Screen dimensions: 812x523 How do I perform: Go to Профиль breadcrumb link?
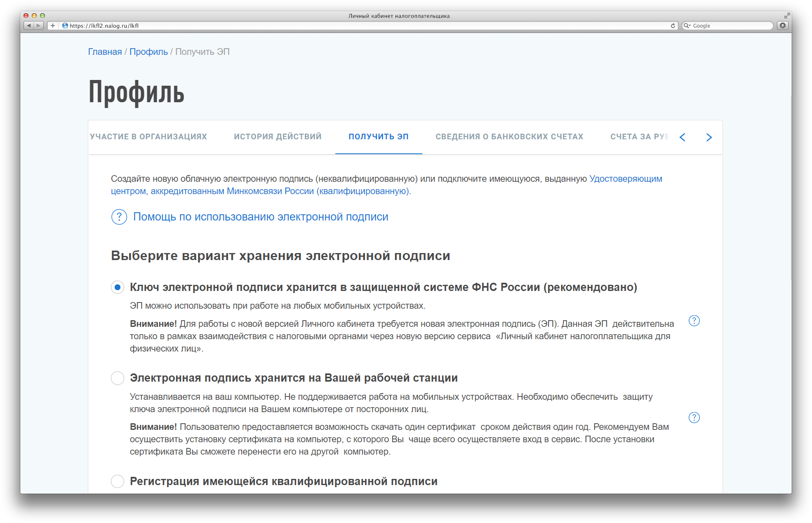148,52
